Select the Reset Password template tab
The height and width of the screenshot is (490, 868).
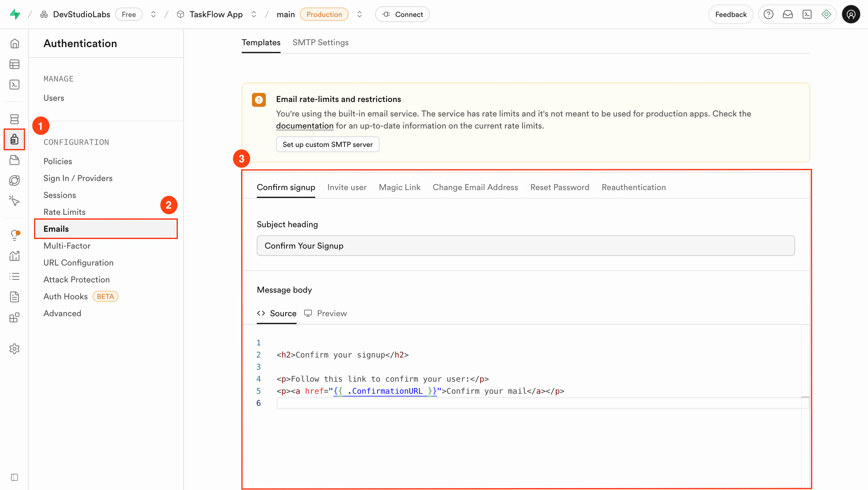coord(560,187)
